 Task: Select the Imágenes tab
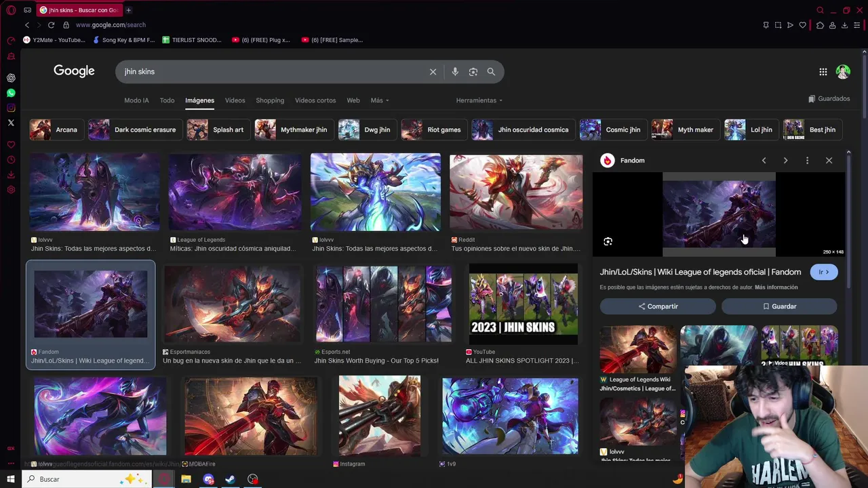(x=199, y=100)
